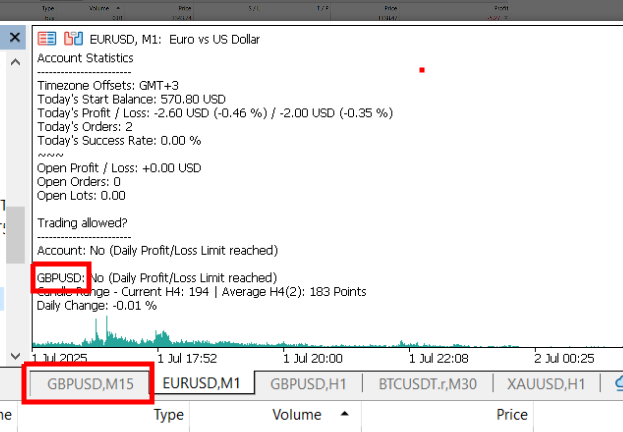Click the 'Trading allowed?' heading

click(82, 223)
